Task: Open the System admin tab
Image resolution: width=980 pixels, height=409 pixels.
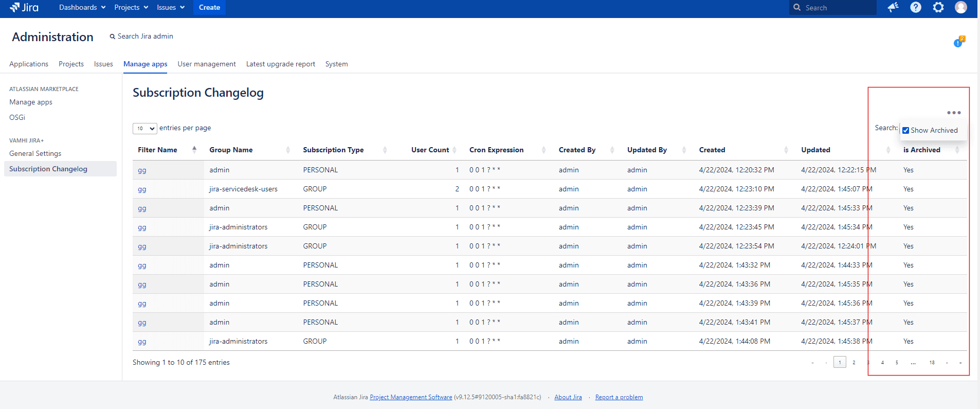Action: tap(336, 64)
